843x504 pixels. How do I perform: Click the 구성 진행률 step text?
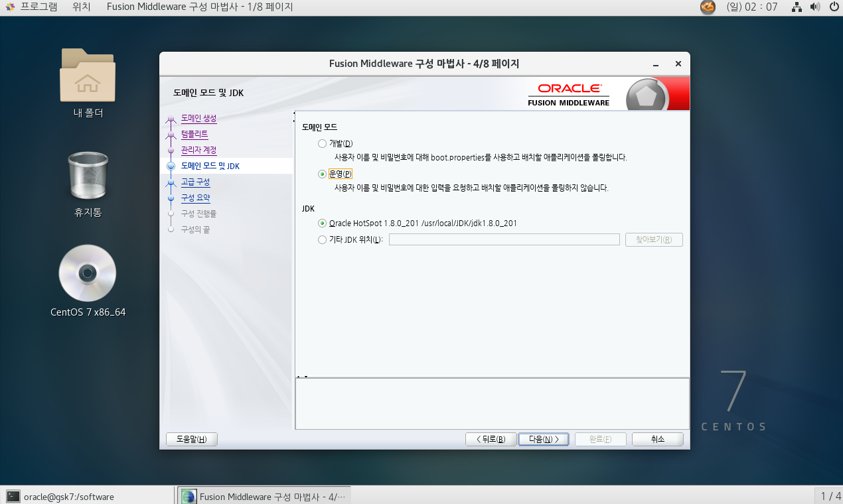point(198,214)
